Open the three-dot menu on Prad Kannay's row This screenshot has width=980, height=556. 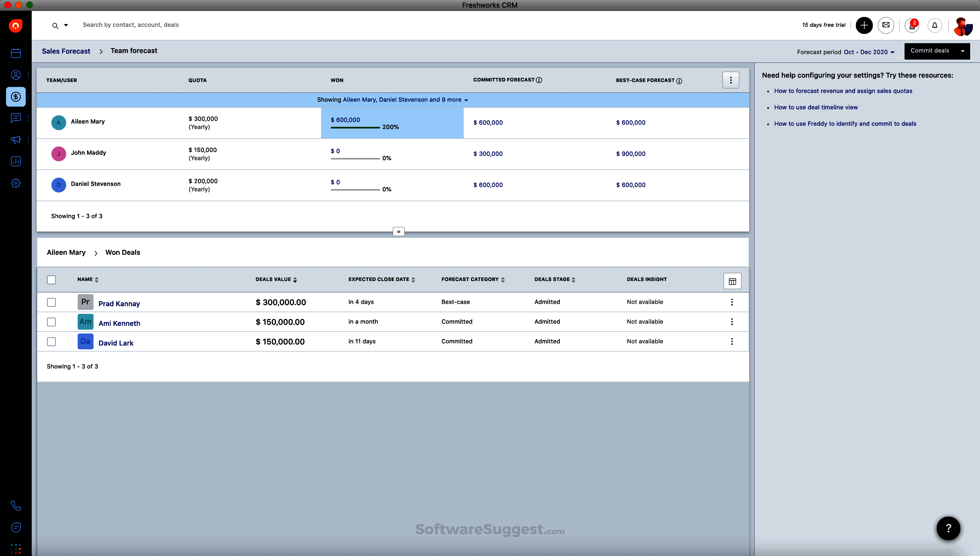pos(732,302)
